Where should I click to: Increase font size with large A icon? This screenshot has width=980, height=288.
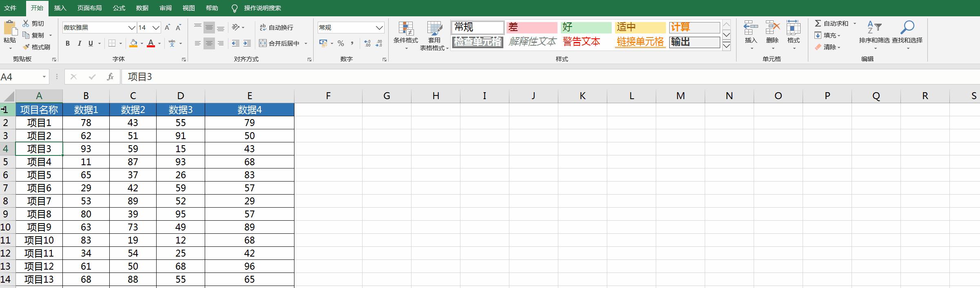[x=167, y=27]
